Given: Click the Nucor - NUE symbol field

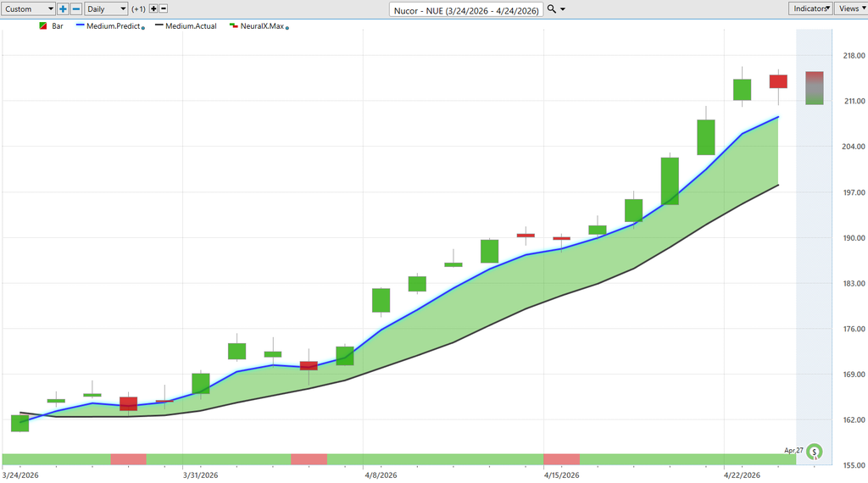Looking at the screenshot, I should (x=467, y=9).
